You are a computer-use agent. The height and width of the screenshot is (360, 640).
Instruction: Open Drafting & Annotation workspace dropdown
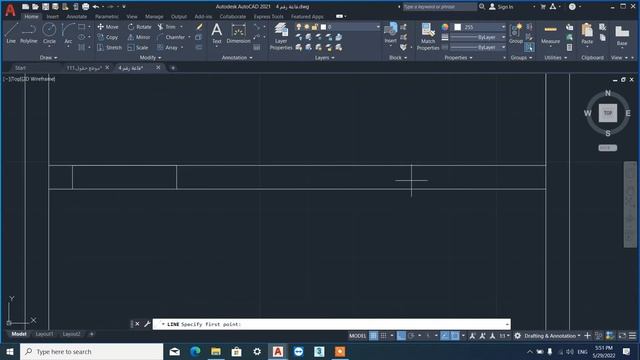[x=552, y=336]
